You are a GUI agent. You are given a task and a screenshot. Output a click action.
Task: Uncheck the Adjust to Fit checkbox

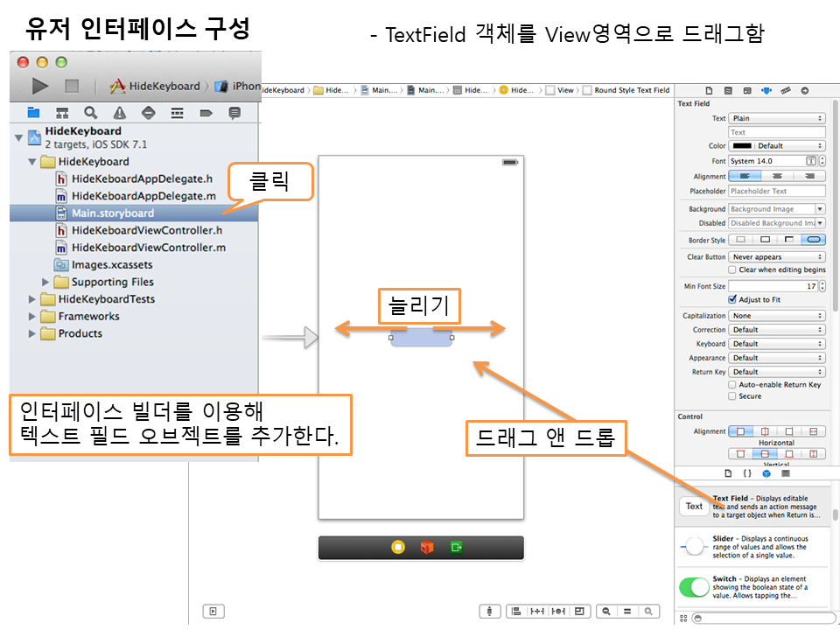(x=733, y=299)
